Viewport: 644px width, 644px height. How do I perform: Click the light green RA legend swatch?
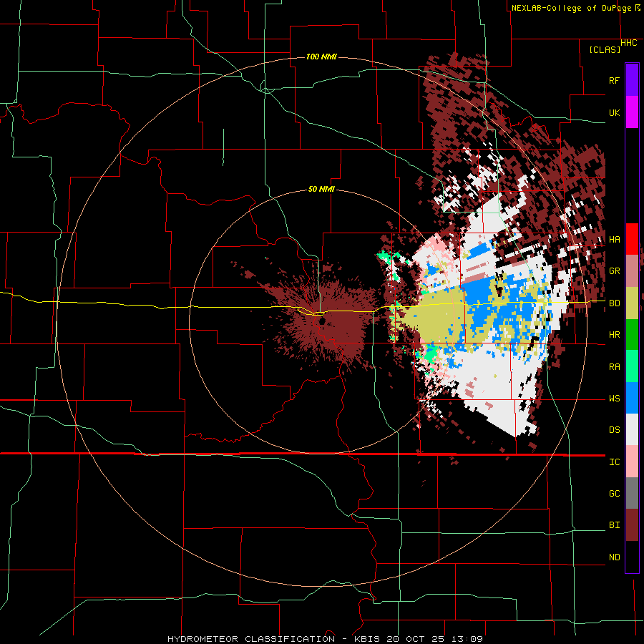[x=632, y=366]
